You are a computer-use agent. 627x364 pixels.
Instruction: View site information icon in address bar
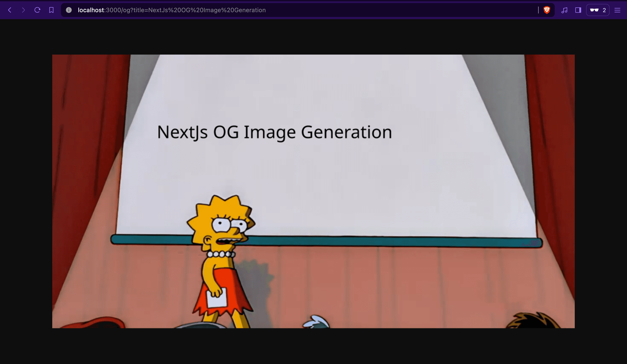[x=69, y=10]
